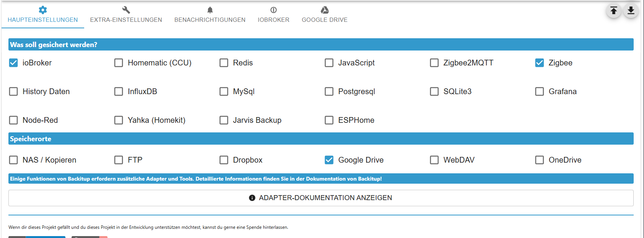Enable InfluxDB backup
Screen dimensions: 644x238
[x=119, y=91]
